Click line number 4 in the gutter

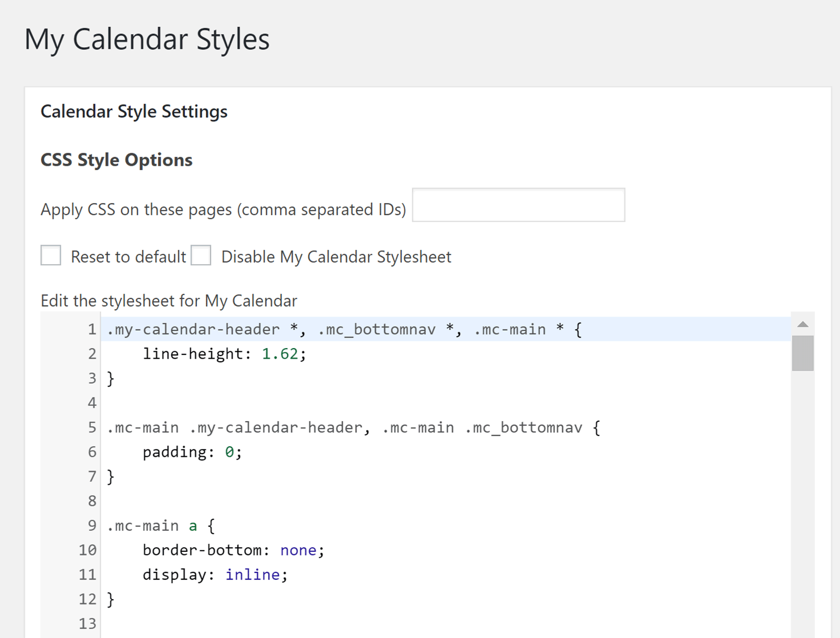tap(92, 403)
